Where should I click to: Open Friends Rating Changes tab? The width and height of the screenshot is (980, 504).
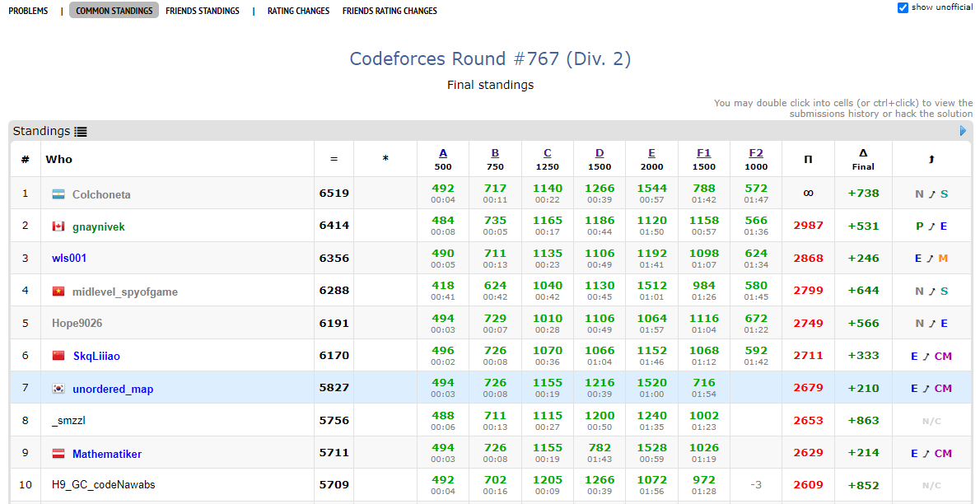click(x=390, y=11)
